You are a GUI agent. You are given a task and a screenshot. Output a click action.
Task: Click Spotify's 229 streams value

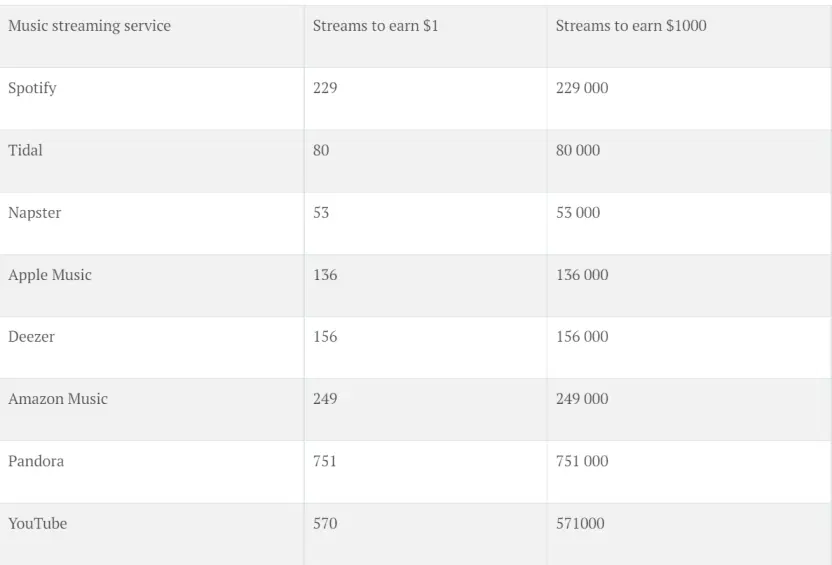[325, 88]
